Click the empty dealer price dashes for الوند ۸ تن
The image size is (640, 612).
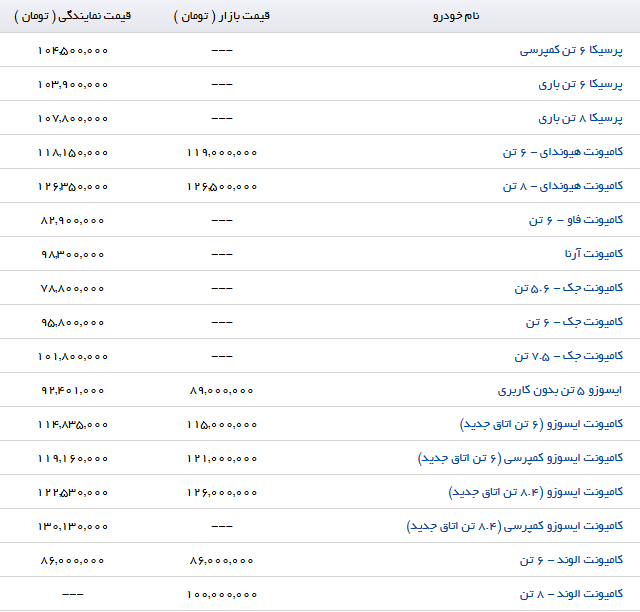pos(73,594)
